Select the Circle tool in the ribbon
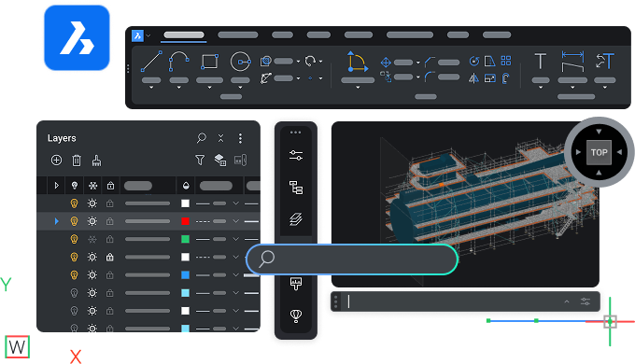This screenshot has height=364, width=635. coord(240,62)
